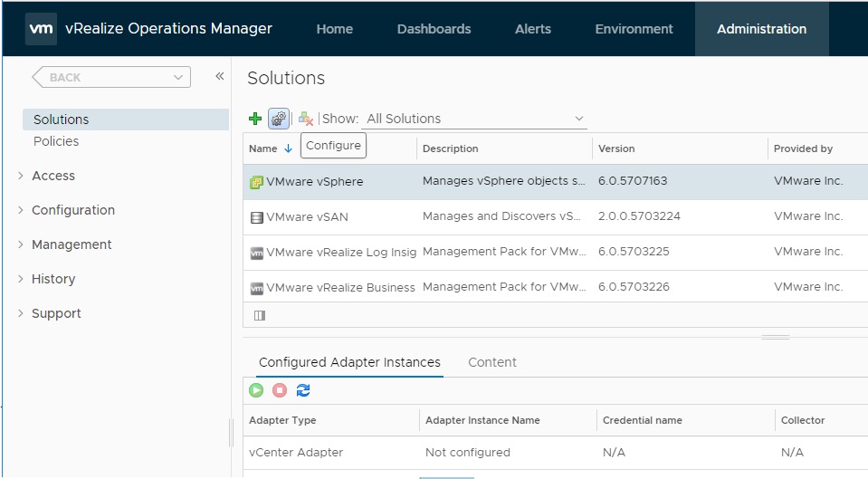Click version 6.0.5703225
Screen dimensions: 868x479
click(x=634, y=252)
